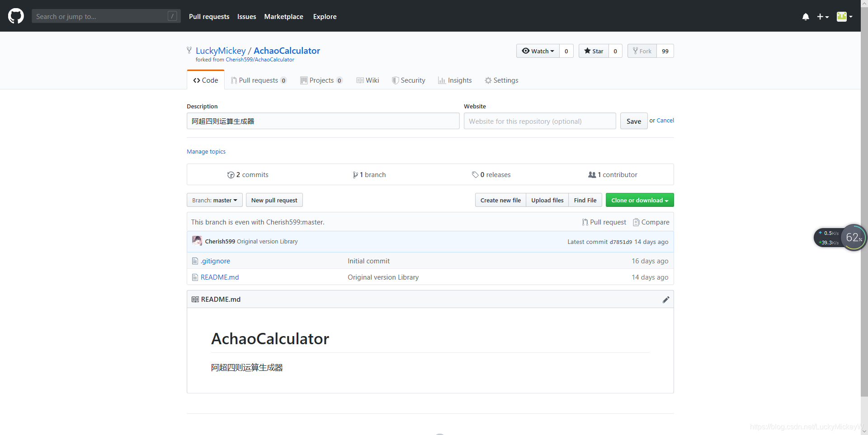Save the repository description

pyautogui.click(x=634, y=121)
